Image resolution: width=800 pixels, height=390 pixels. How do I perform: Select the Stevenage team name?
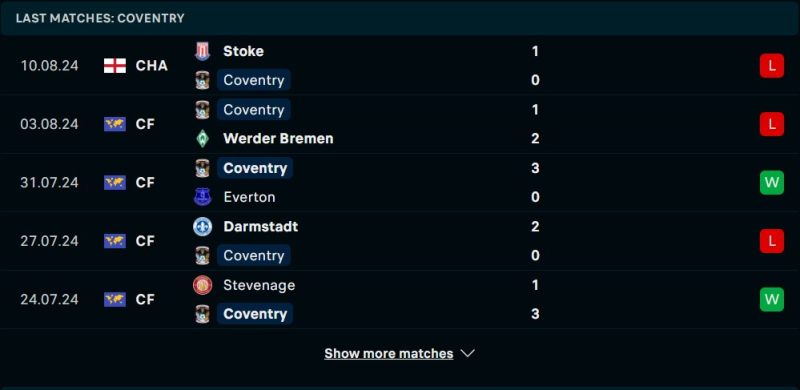(x=259, y=285)
